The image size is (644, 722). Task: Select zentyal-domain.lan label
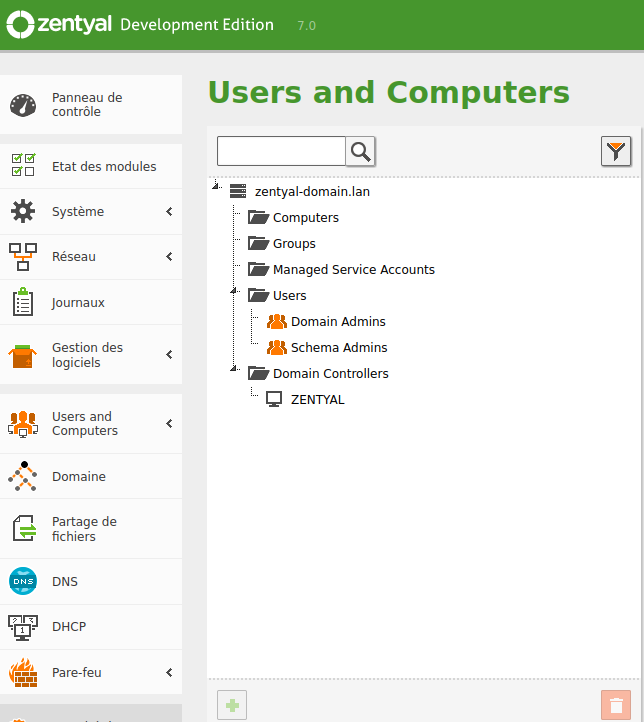click(312, 192)
